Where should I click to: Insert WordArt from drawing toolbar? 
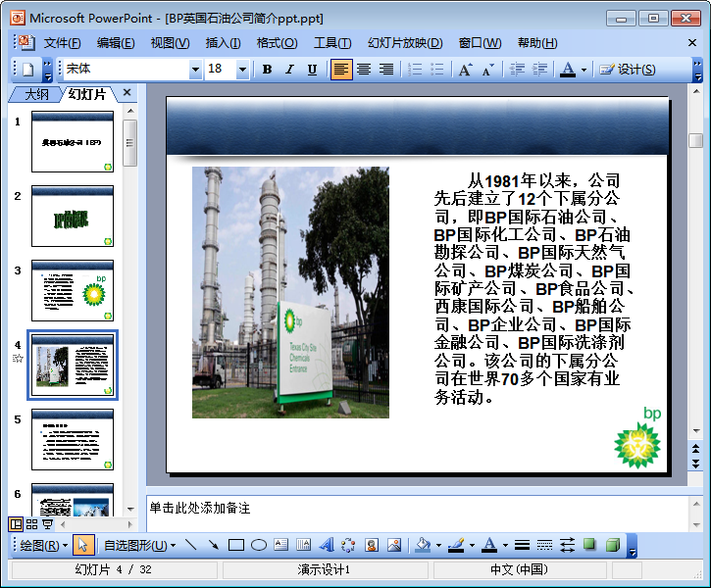coord(327,546)
